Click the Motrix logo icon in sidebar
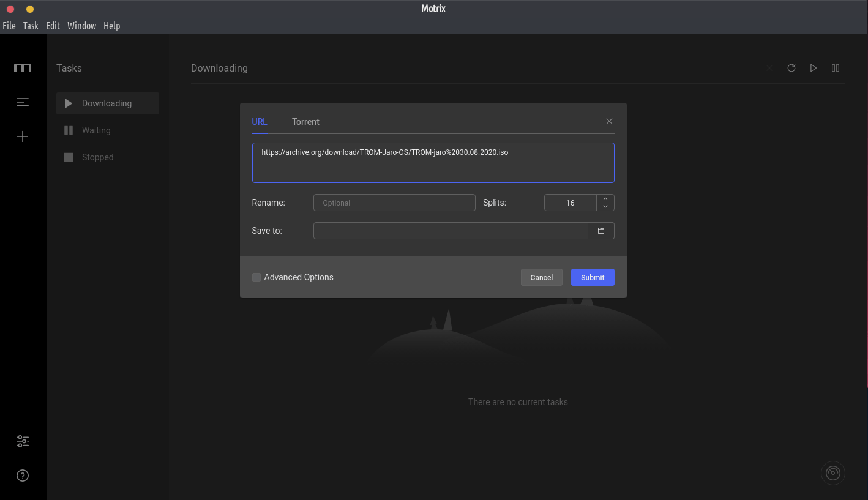The height and width of the screenshot is (500, 868). pyautogui.click(x=23, y=68)
